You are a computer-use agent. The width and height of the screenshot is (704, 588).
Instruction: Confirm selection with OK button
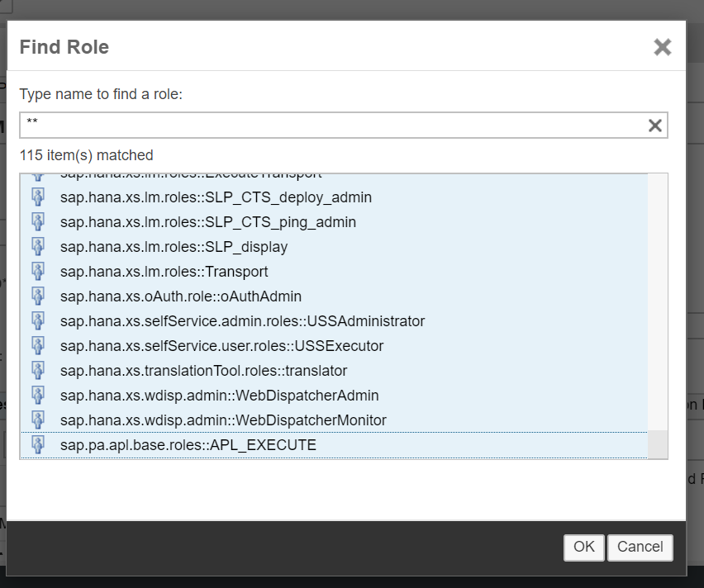(x=583, y=548)
